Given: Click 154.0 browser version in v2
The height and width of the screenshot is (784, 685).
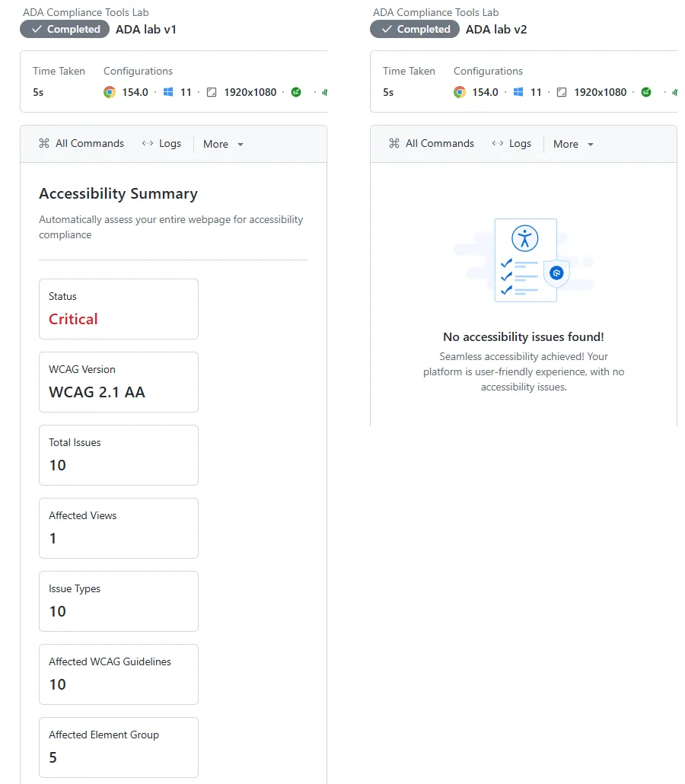Looking at the screenshot, I should [x=485, y=92].
